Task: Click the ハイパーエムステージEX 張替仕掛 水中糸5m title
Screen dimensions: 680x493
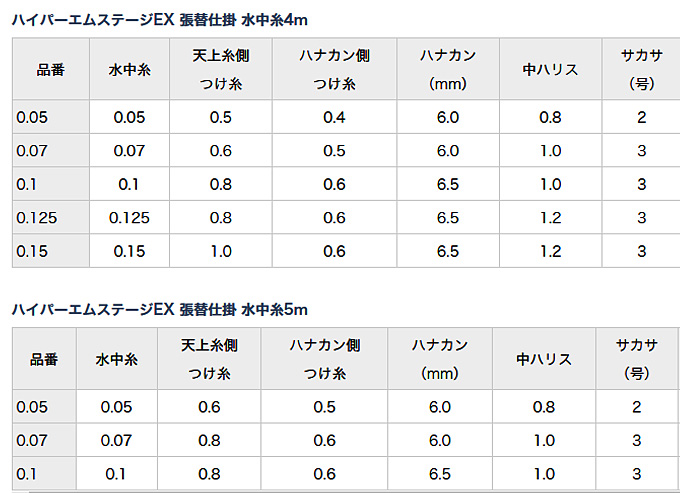Action: [160, 310]
